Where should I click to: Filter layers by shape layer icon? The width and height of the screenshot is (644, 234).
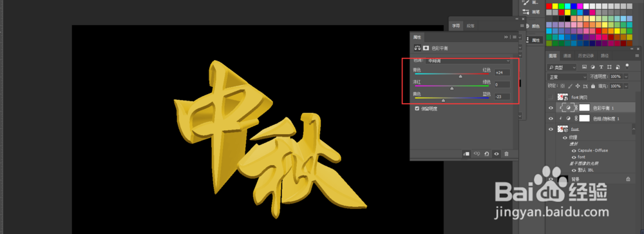(609, 66)
